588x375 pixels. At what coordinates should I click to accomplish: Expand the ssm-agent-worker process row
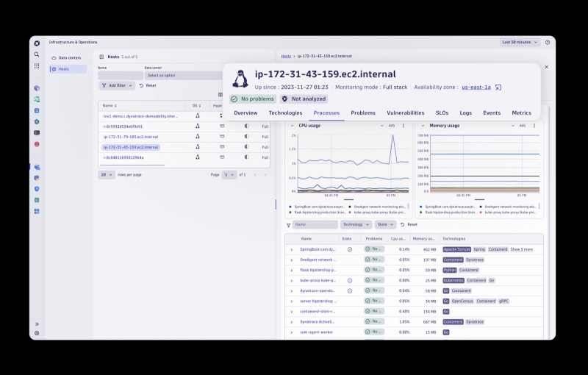click(291, 332)
